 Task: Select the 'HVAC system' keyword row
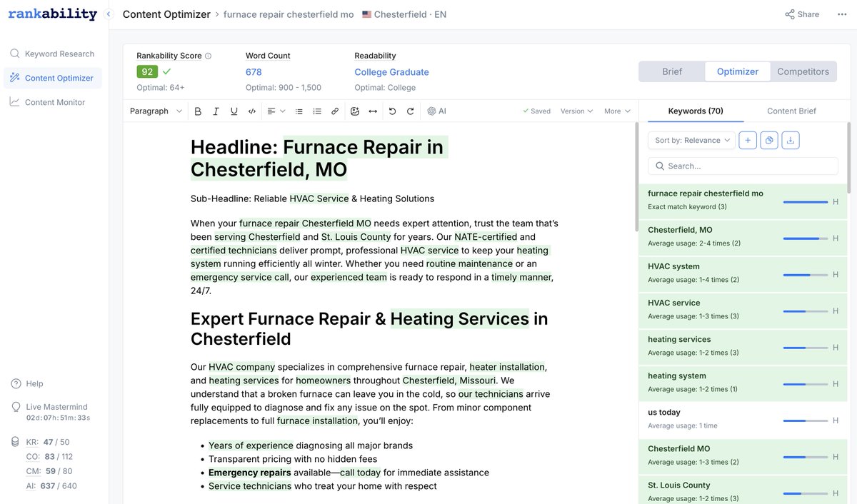point(743,273)
